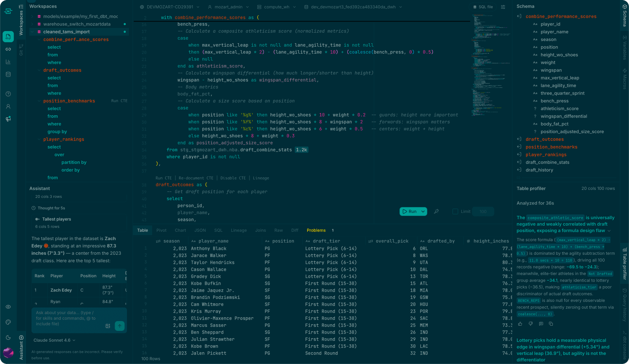The width and height of the screenshot is (629, 364).
Task: Open the Run button dropdown arrow
Action: [x=423, y=211]
